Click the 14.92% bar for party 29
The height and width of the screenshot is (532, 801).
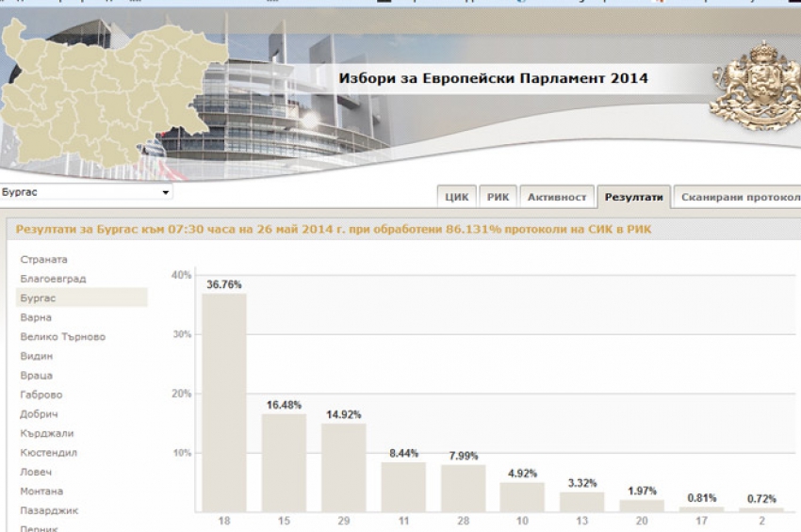click(x=343, y=466)
